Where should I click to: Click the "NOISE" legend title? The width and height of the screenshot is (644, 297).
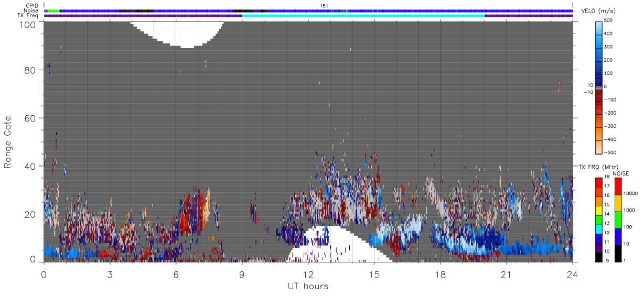coord(620,173)
